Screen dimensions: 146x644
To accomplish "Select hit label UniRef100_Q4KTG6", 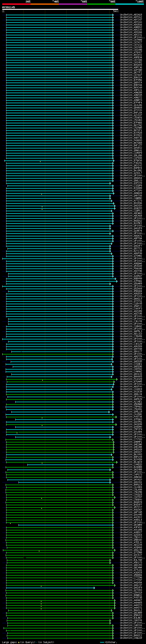I will pyautogui.click(x=131, y=196).
